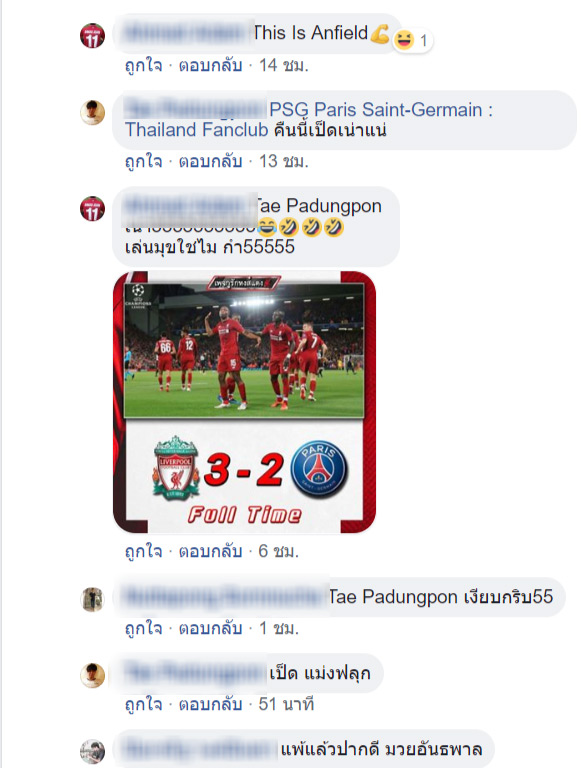Click Tae Padungpon mention in image comment
Viewport: 582px width, 768px height.
click(319, 206)
